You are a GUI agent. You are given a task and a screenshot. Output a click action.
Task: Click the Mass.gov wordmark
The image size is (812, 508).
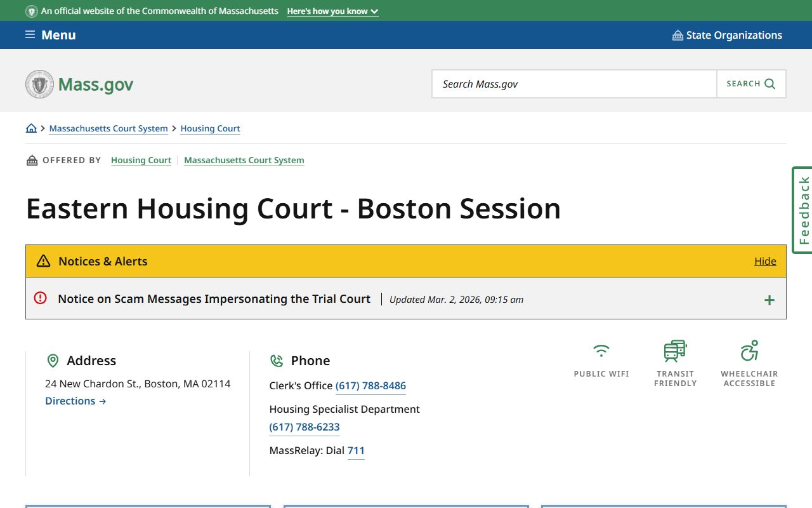(x=96, y=84)
